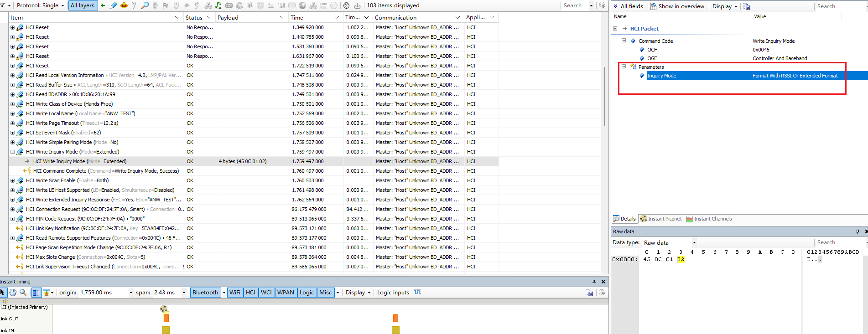This screenshot has height=334, width=868.
Task: Select the hand pan tool in Instant Timing
Action: click(x=13, y=293)
